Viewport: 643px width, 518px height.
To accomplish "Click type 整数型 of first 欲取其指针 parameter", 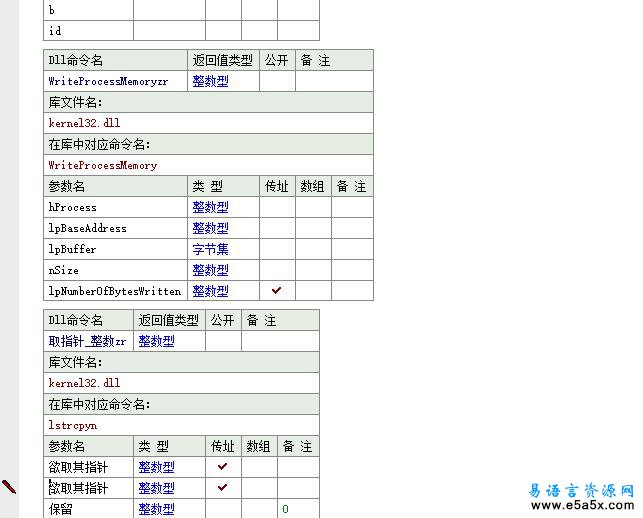I will pos(156,467).
